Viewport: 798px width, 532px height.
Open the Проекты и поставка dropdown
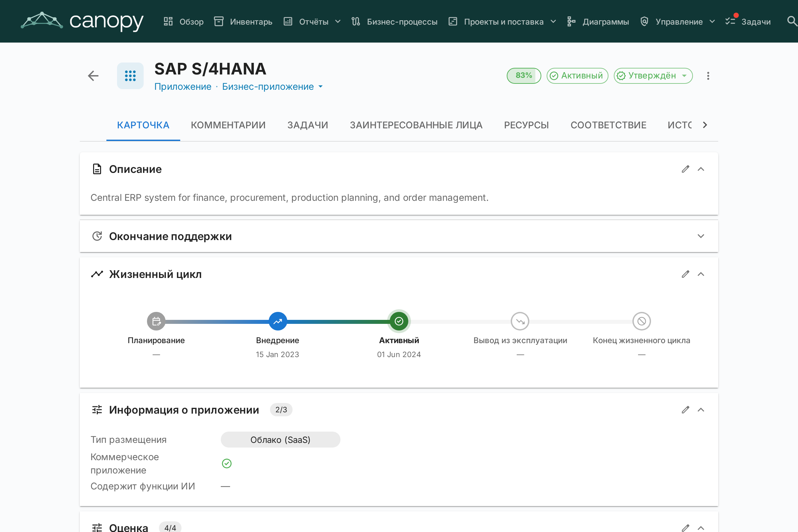pos(502,22)
